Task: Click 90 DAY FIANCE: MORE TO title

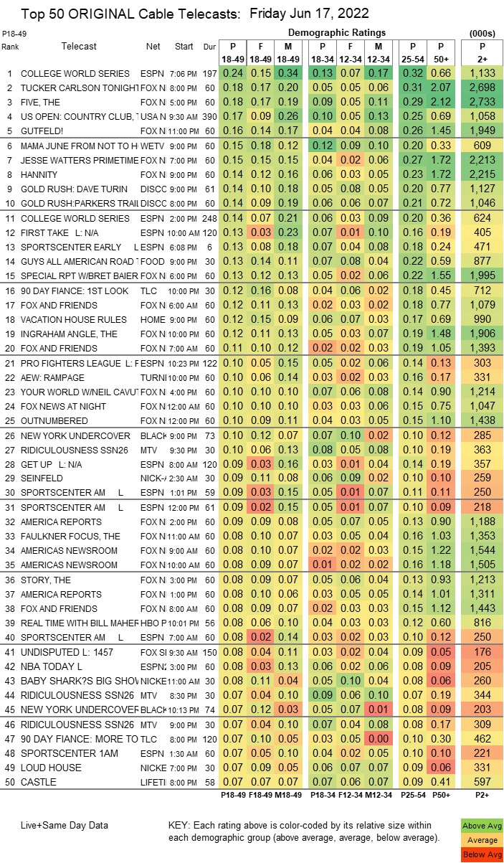Action: (79, 740)
